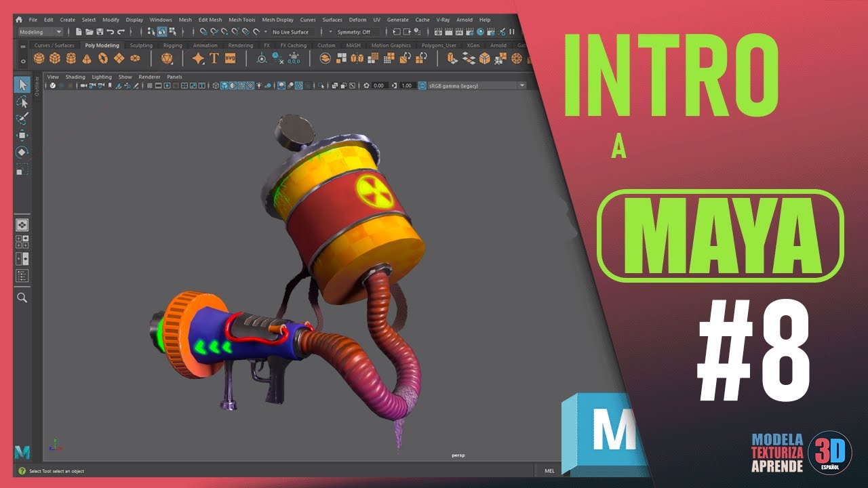Switch to the MASH shelf tab
Screen dimensions: 868x488
coord(353,45)
